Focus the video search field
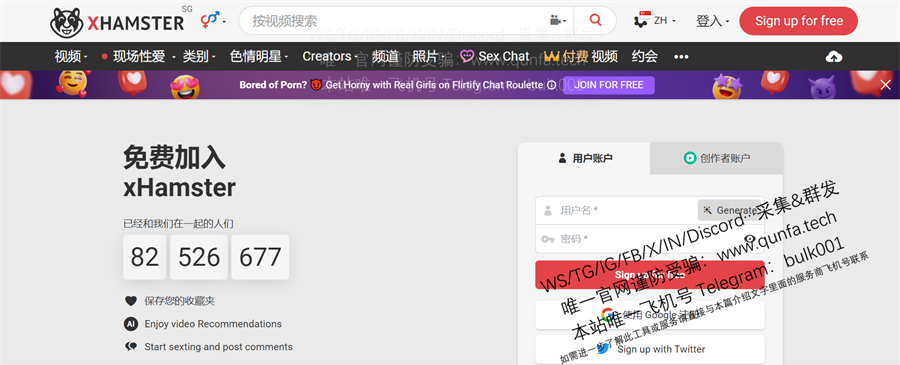The width and height of the screenshot is (900, 365). tap(396, 21)
